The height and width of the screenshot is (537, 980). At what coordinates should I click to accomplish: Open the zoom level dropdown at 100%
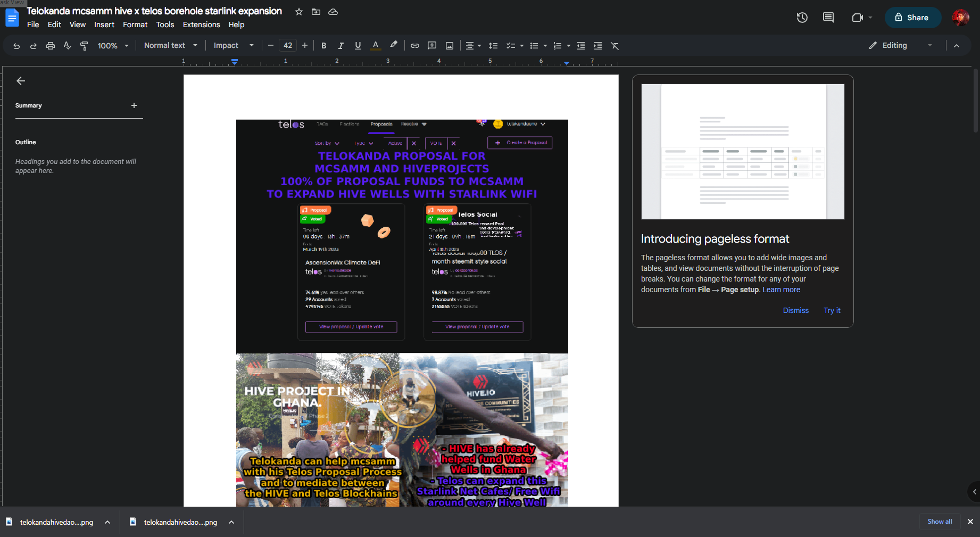click(x=113, y=46)
